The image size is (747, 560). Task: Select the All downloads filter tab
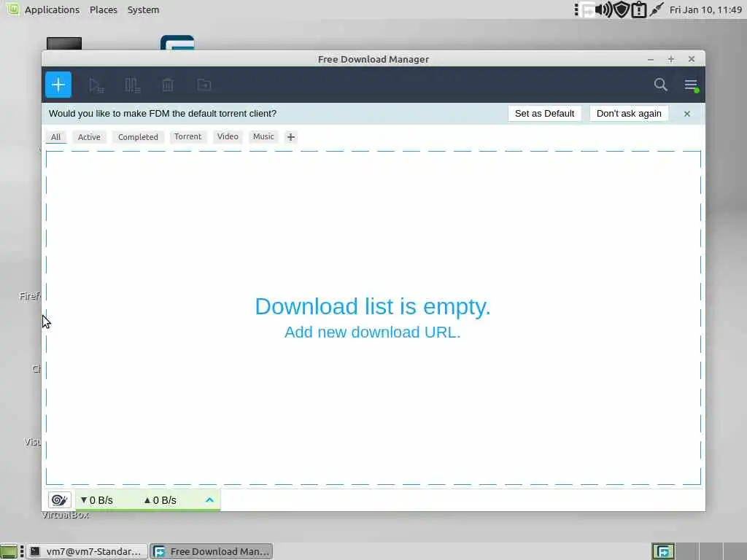(55, 137)
